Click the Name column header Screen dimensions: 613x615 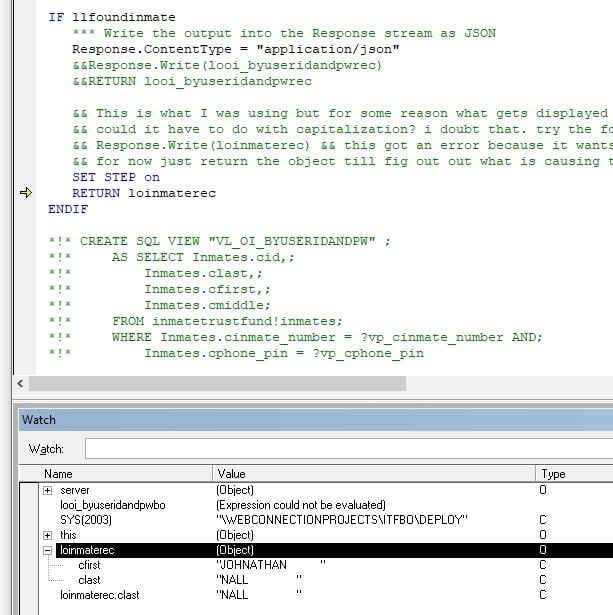coord(126,474)
